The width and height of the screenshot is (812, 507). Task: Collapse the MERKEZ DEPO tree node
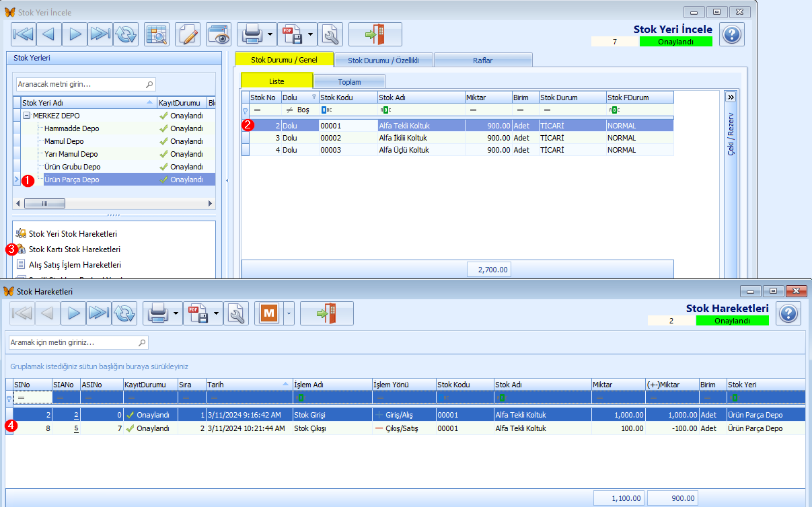[x=26, y=116]
